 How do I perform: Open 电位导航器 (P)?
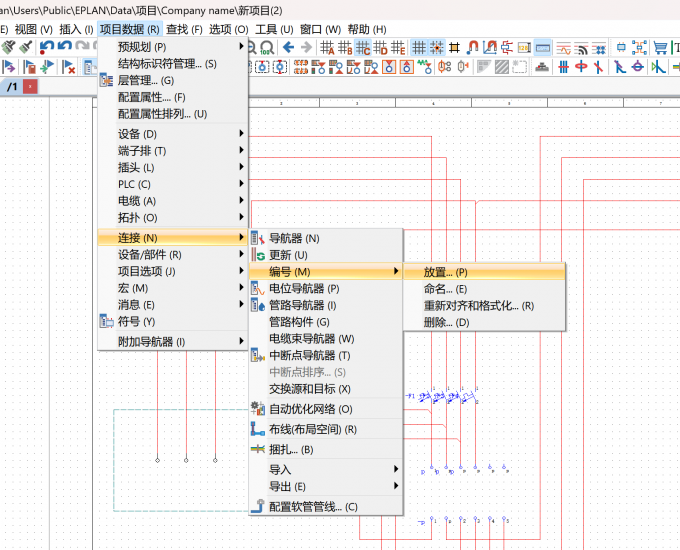point(326,288)
